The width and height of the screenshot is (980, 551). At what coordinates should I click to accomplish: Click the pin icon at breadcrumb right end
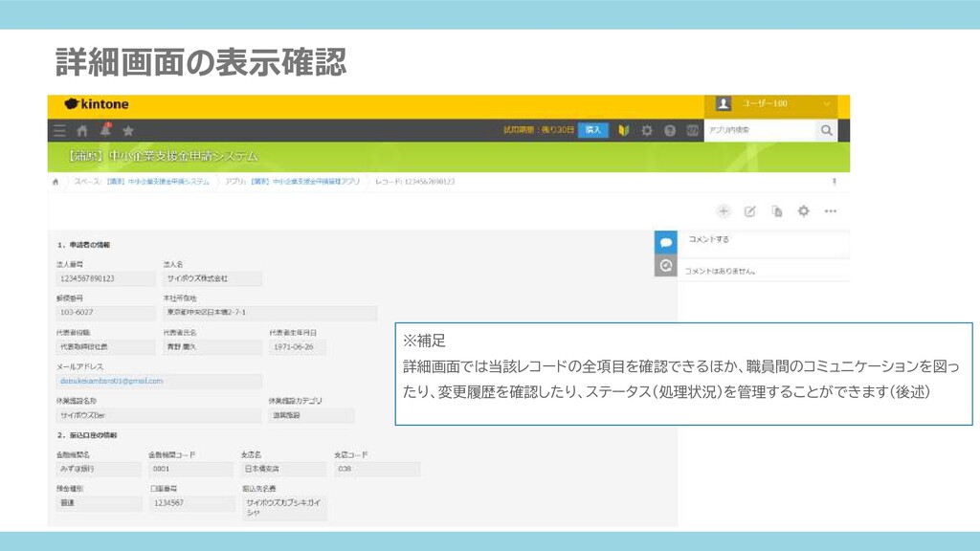pos(834,182)
